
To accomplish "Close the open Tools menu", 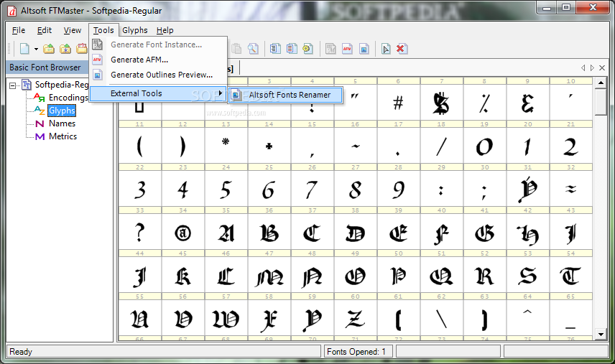I will 103,30.
